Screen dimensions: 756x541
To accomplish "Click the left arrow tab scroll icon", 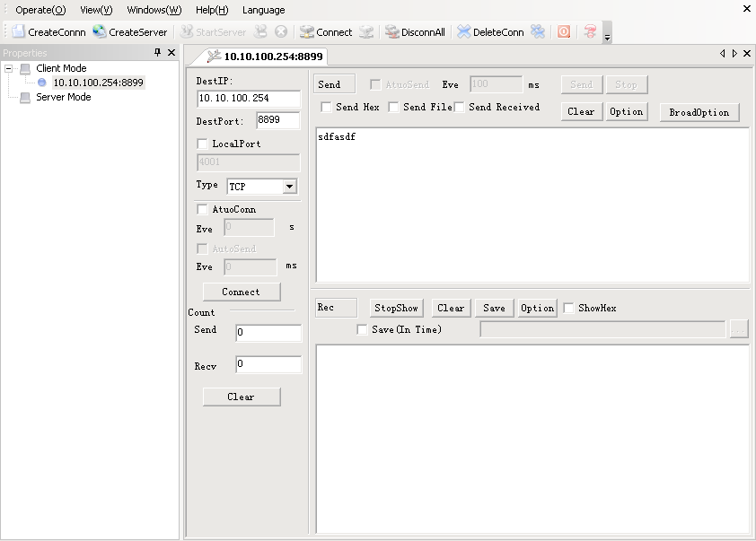I will tap(722, 54).
